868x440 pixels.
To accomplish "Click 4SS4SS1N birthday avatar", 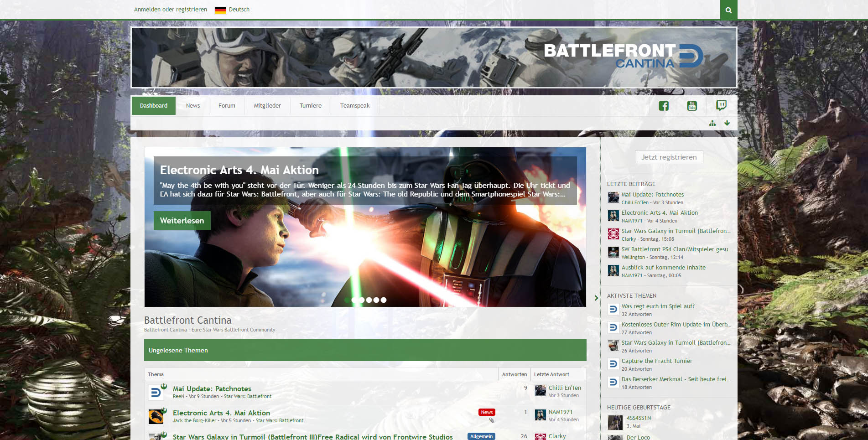I will pos(615,423).
